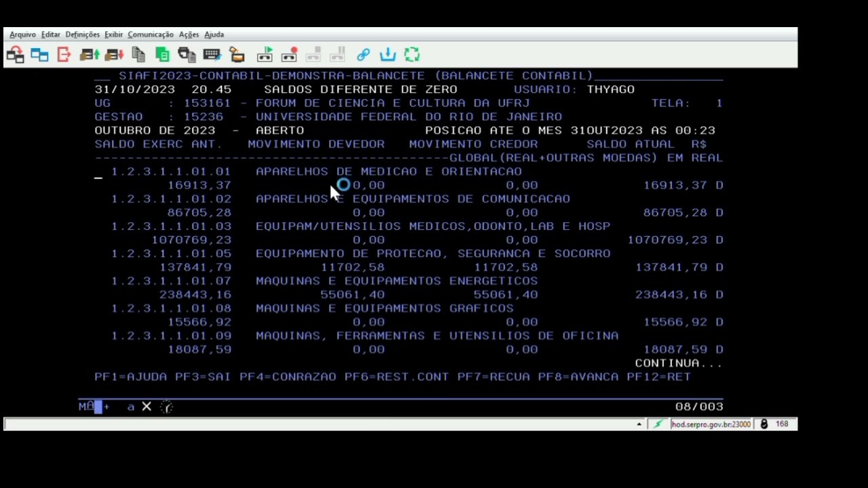
Task: Click EQUIPAMENTO DE PROTECAO, SEGURANCA E SOCORRO text
Action: pos(433,253)
